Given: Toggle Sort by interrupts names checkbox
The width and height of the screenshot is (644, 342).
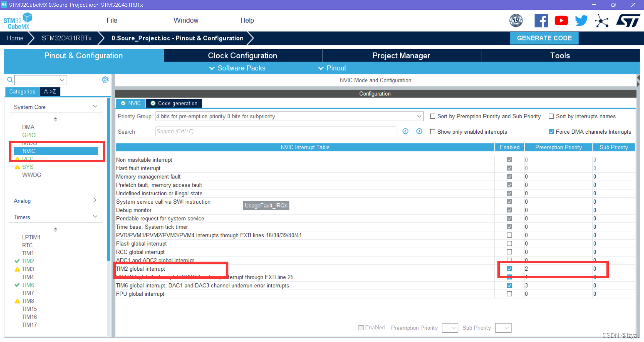Looking at the screenshot, I should tap(551, 116).
